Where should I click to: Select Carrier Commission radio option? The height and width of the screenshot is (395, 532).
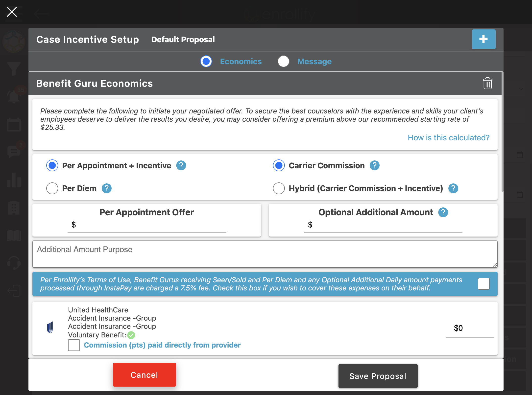click(x=279, y=165)
